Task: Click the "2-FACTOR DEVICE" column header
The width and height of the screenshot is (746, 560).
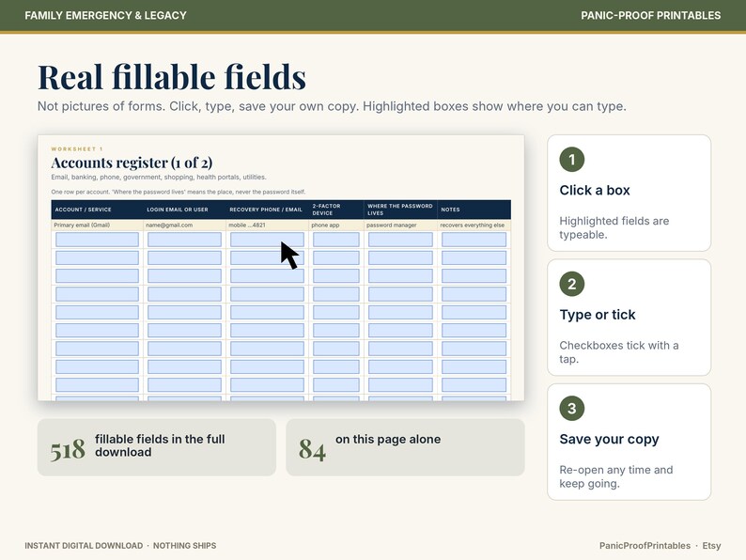Action: tap(326, 210)
